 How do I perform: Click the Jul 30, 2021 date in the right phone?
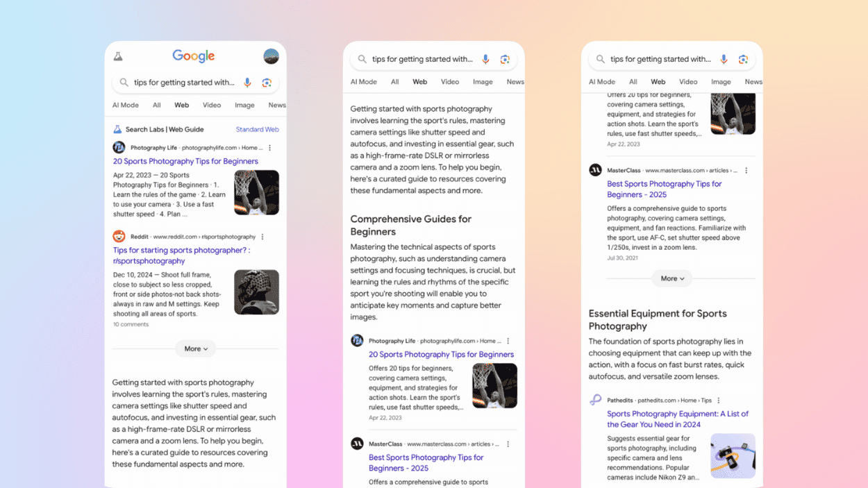tap(623, 258)
